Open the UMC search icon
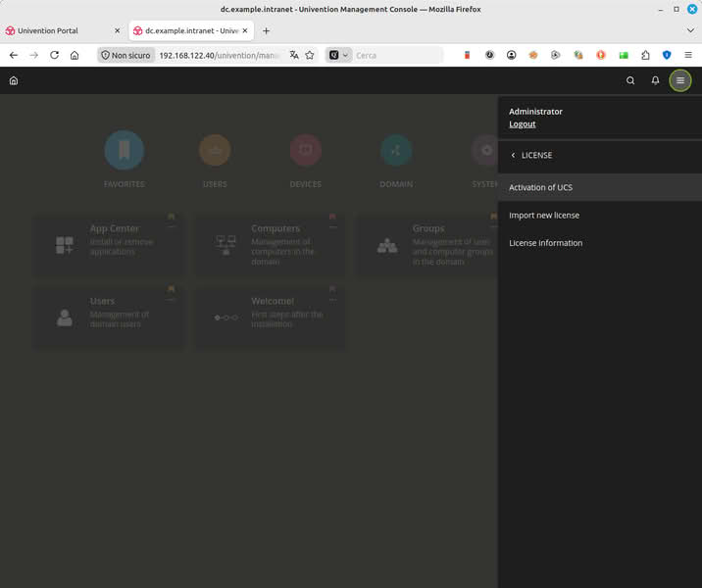 [630, 80]
